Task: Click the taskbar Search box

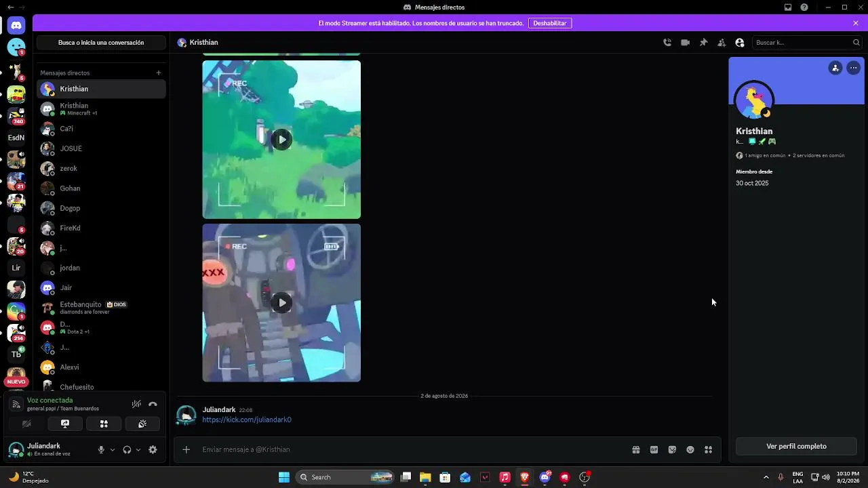Action: [346, 477]
